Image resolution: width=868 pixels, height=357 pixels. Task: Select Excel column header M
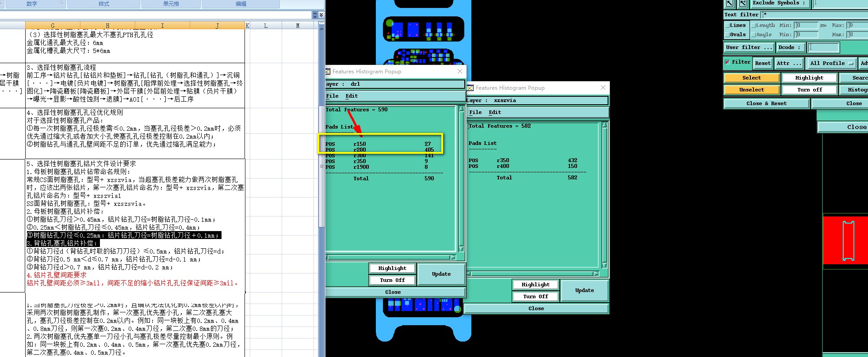pyautogui.click(x=298, y=26)
